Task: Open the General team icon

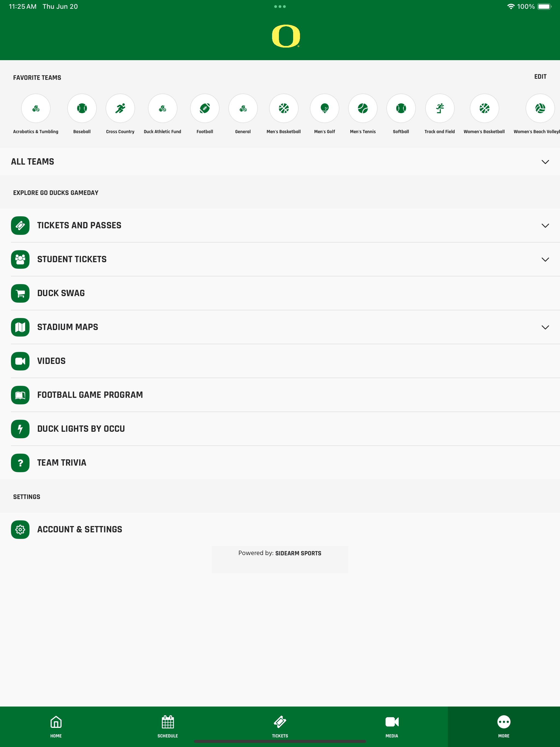Action: point(243,108)
